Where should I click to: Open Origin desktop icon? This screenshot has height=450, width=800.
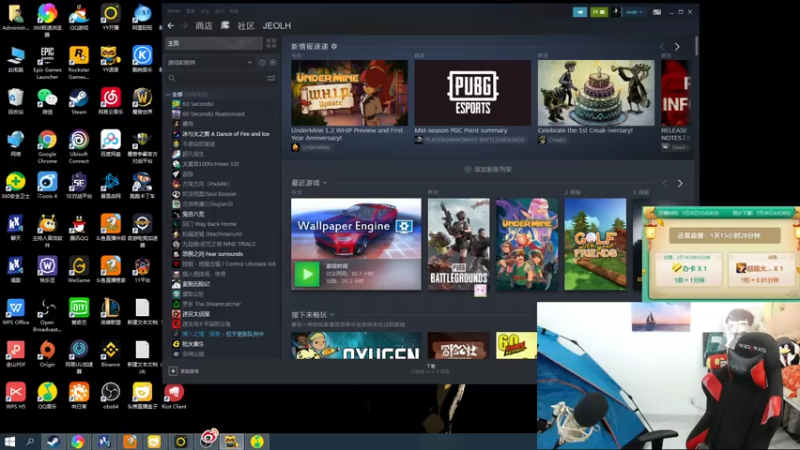(x=47, y=354)
